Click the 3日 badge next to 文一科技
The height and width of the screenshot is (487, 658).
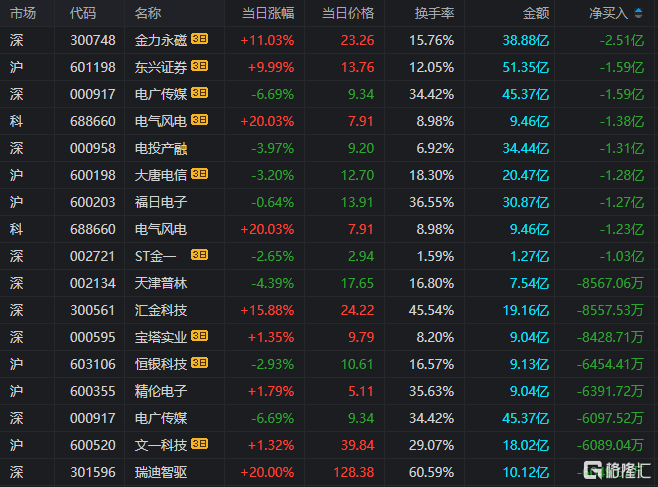coord(199,444)
